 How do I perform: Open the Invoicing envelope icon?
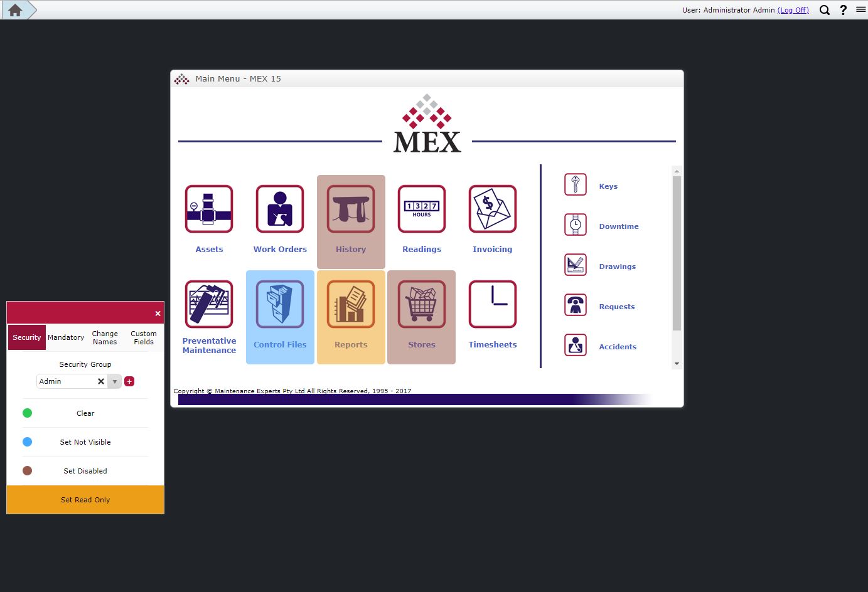pyautogui.click(x=493, y=209)
